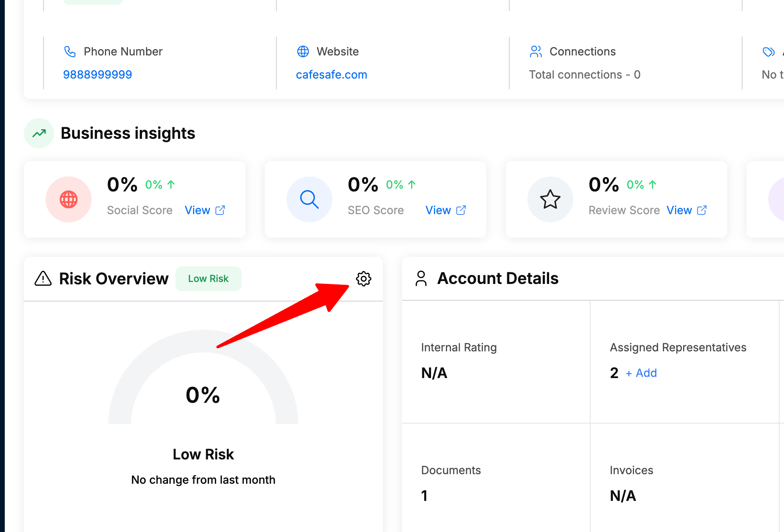This screenshot has width=784, height=532.
Task: Click the Review Score star icon
Action: [x=550, y=199]
